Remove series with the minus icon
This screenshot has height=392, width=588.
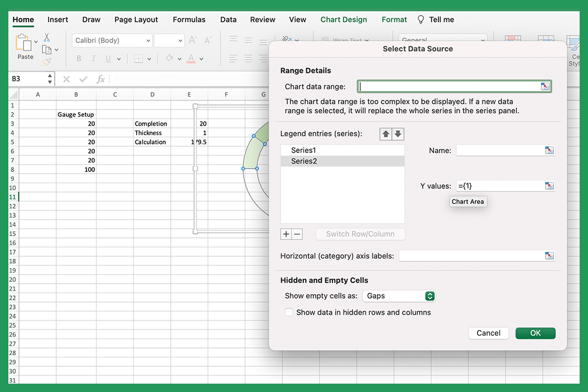point(297,234)
